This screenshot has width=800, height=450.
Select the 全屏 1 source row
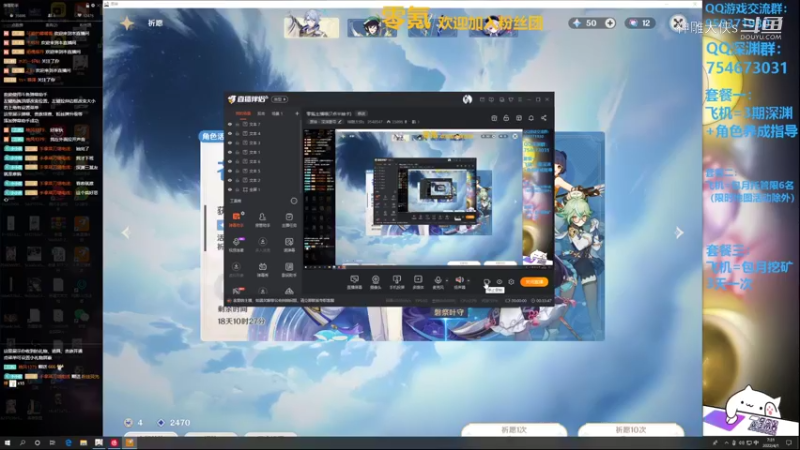[x=264, y=189]
